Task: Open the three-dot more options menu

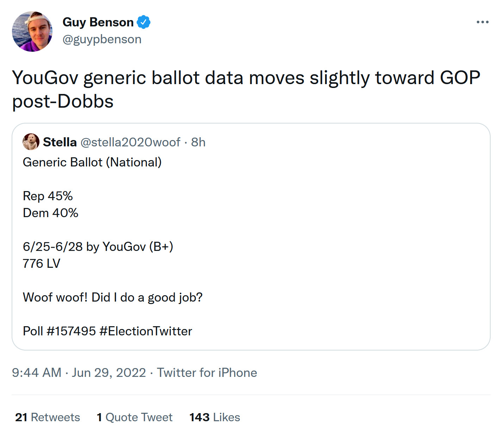Action: tap(482, 22)
